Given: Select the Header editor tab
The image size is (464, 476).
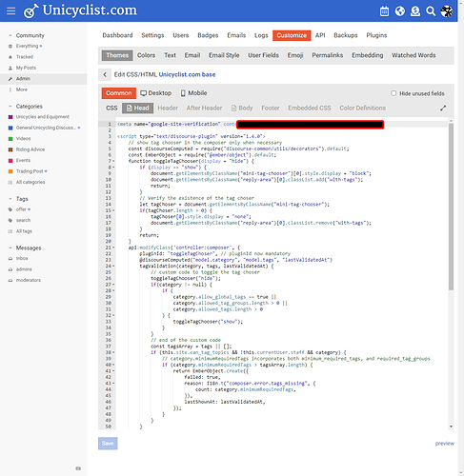Looking at the screenshot, I should pos(168,108).
